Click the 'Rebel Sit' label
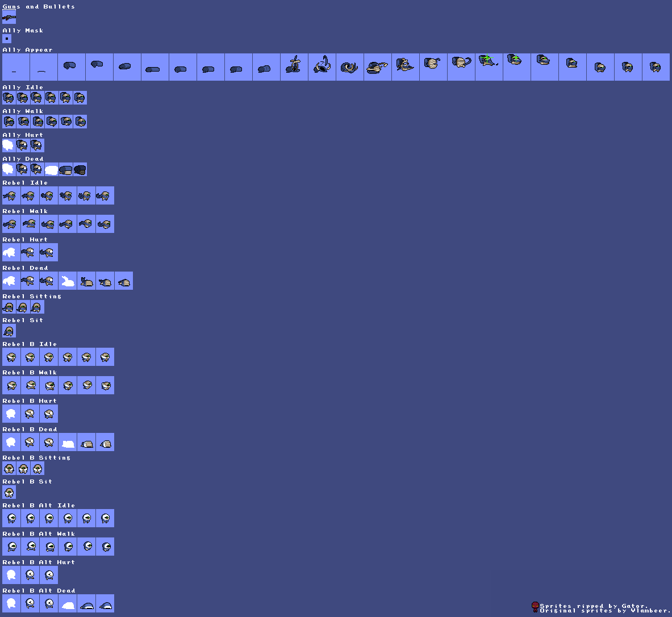This screenshot has height=617, width=672. point(23,320)
